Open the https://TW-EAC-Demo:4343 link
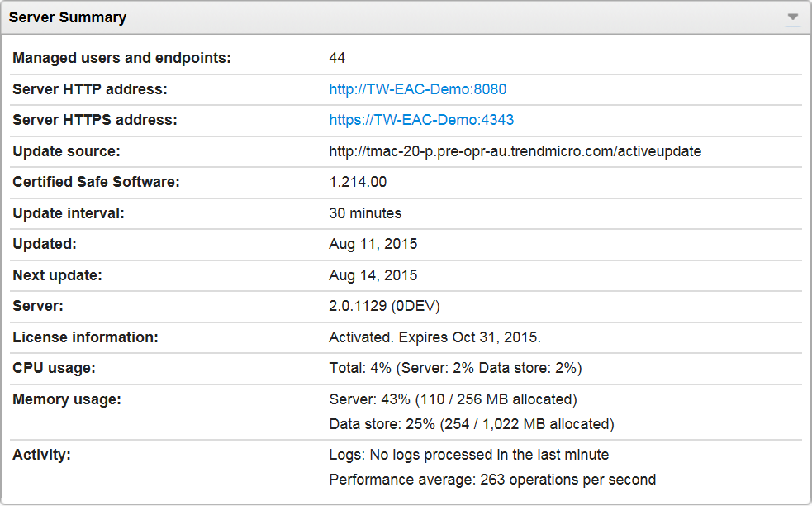812x506 pixels. click(x=421, y=120)
